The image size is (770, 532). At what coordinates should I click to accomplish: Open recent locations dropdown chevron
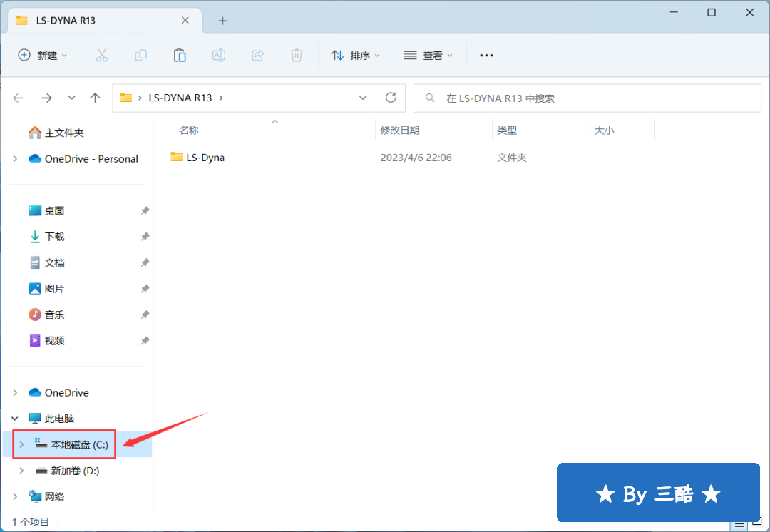72,98
